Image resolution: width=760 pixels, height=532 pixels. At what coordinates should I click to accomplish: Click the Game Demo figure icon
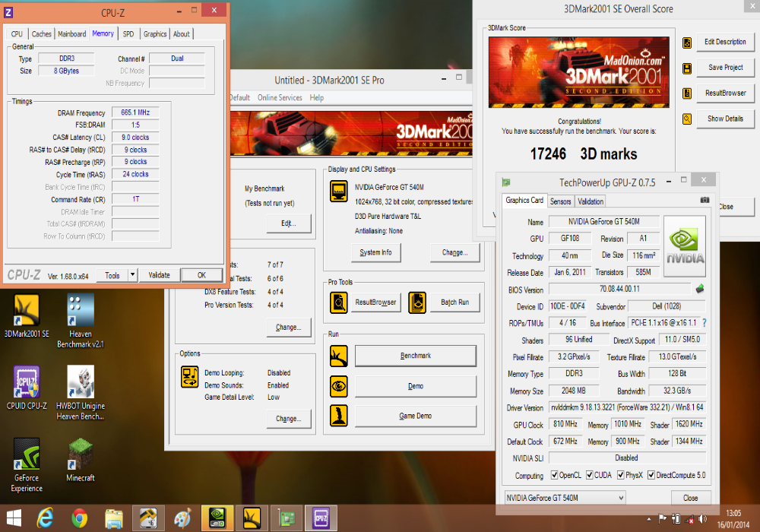pyautogui.click(x=339, y=416)
